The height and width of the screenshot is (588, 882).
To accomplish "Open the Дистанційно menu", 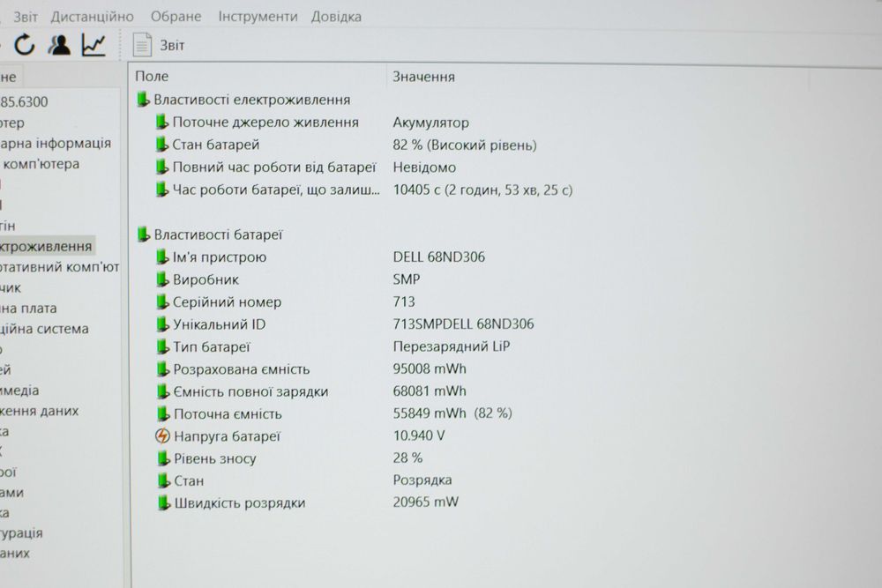I will click(x=93, y=17).
